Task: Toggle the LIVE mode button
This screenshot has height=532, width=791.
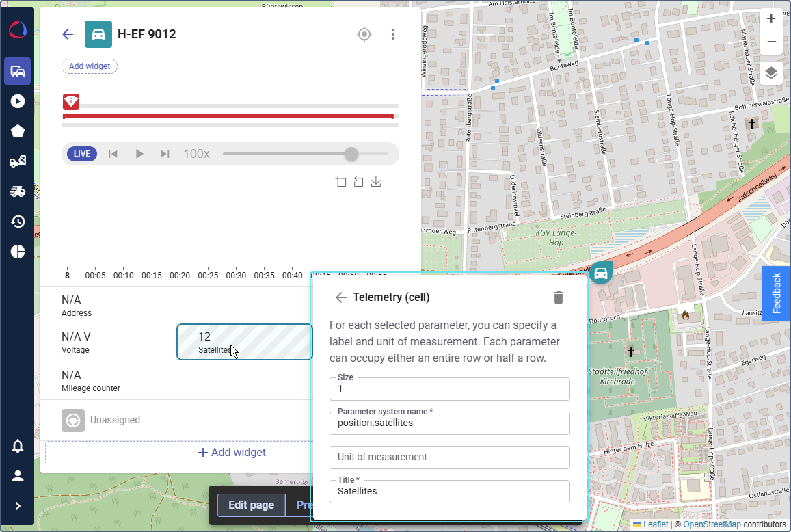Action: pyautogui.click(x=82, y=154)
